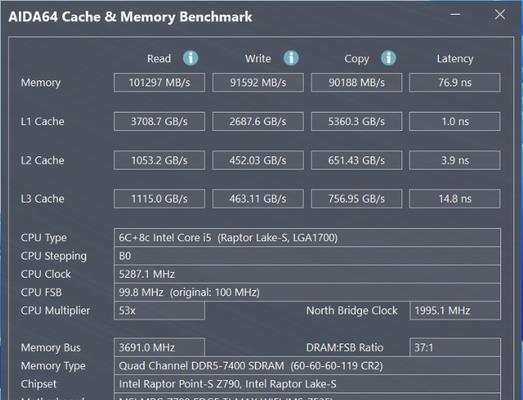Select the Memory Read result field
This screenshot has width=523, height=400.
(159, 82)
